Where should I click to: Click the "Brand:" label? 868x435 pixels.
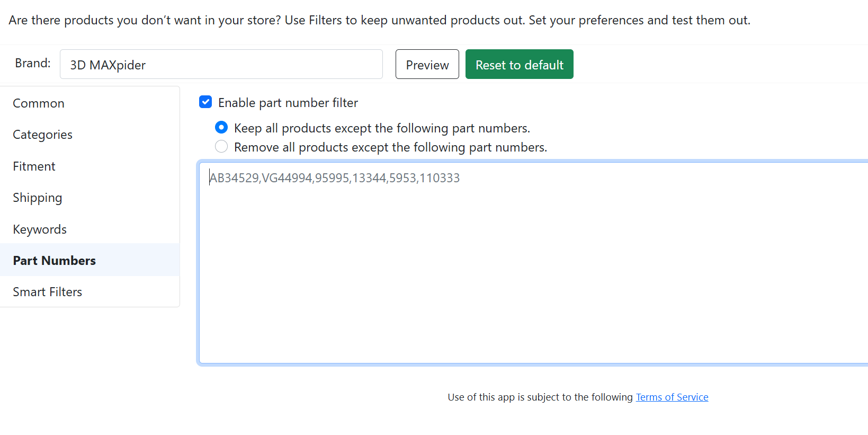tap(33, 63)
